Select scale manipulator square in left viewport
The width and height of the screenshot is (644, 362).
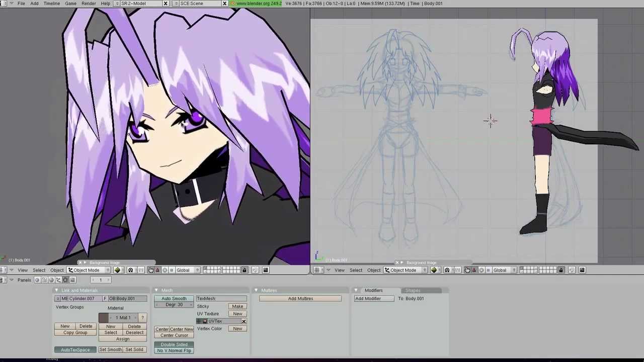click(x=172, y=270)
